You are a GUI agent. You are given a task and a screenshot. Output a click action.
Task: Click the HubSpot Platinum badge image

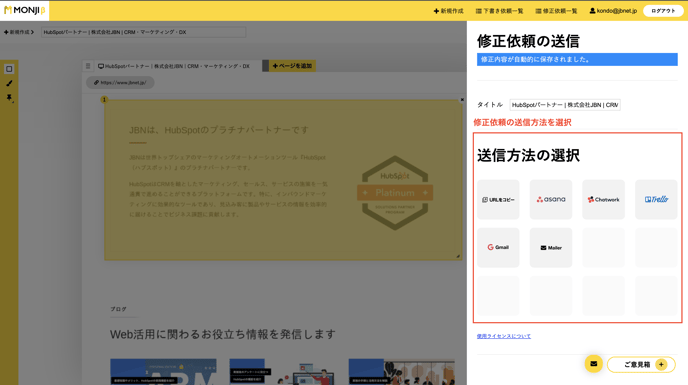click(x=395, y=193)
